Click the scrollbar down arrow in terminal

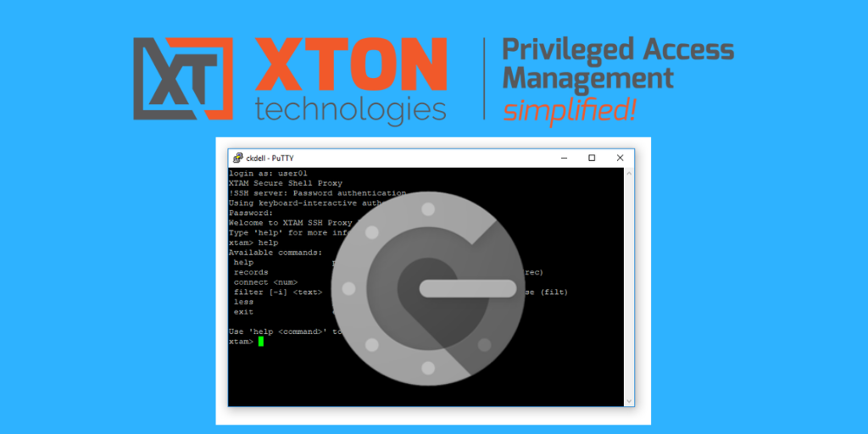coord(628,400)
